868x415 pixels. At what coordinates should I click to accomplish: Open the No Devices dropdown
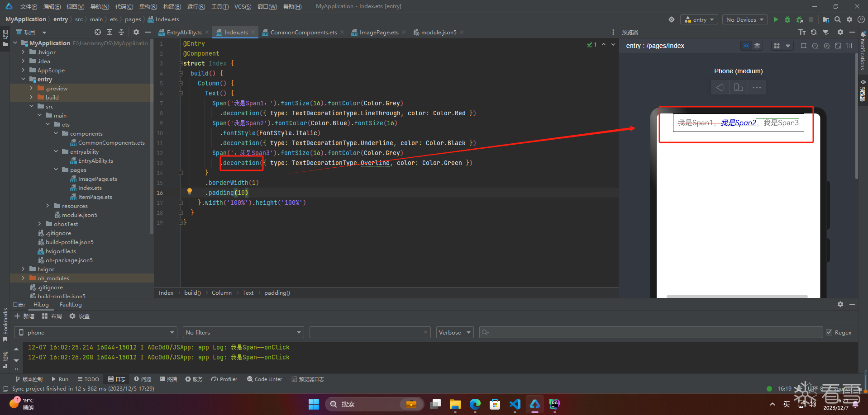tap(744, 19)
